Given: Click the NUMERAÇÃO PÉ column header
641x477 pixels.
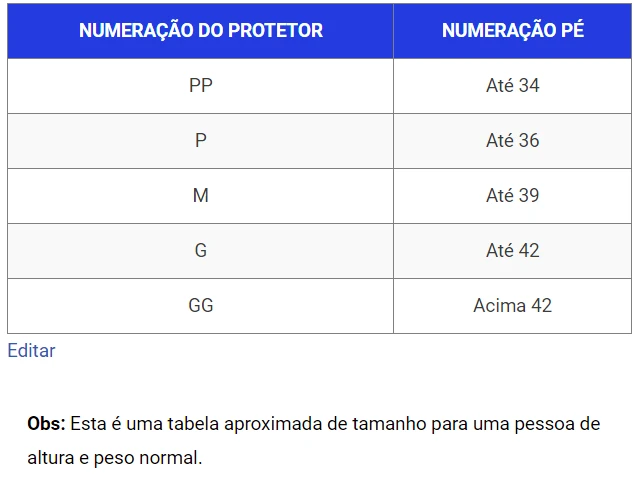Looking at the screenshot, I should tap(512, 30).
